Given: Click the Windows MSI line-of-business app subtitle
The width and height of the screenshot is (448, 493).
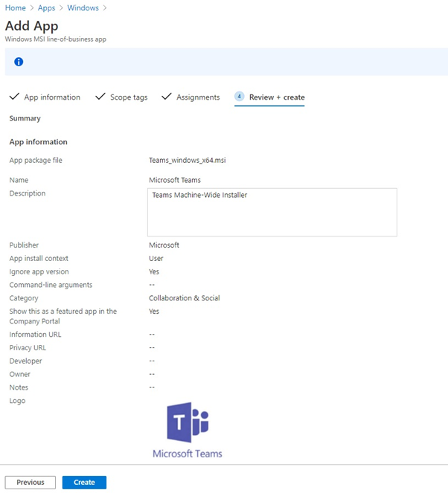Looking at the screenshot, I should coord(56,39).
